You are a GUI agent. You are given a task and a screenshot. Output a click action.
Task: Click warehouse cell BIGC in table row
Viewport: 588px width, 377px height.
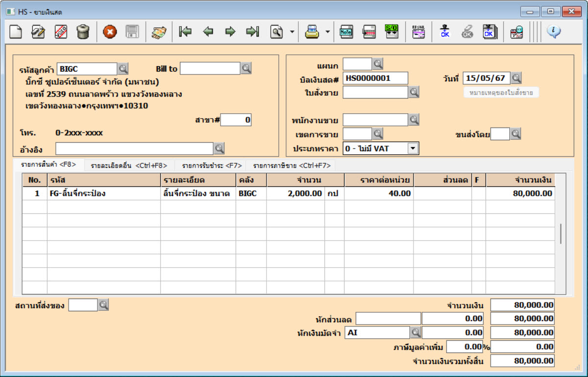click(x=251, y=194)
